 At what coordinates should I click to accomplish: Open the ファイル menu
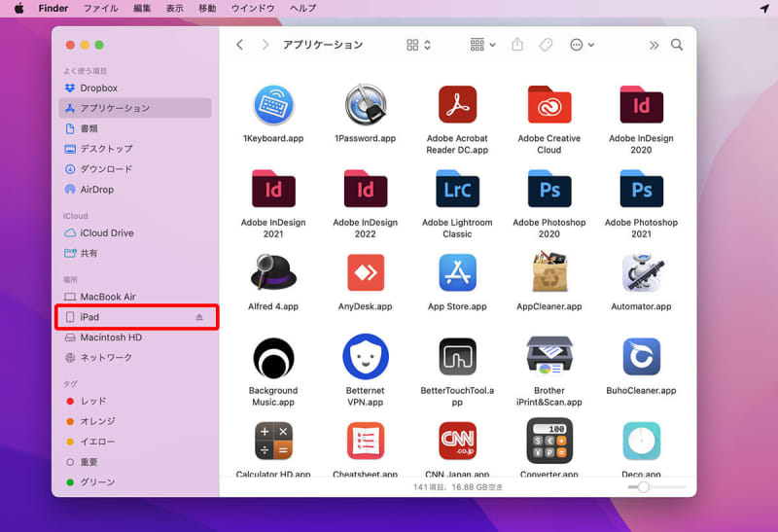pyautogui.click(x=101, y=9)
